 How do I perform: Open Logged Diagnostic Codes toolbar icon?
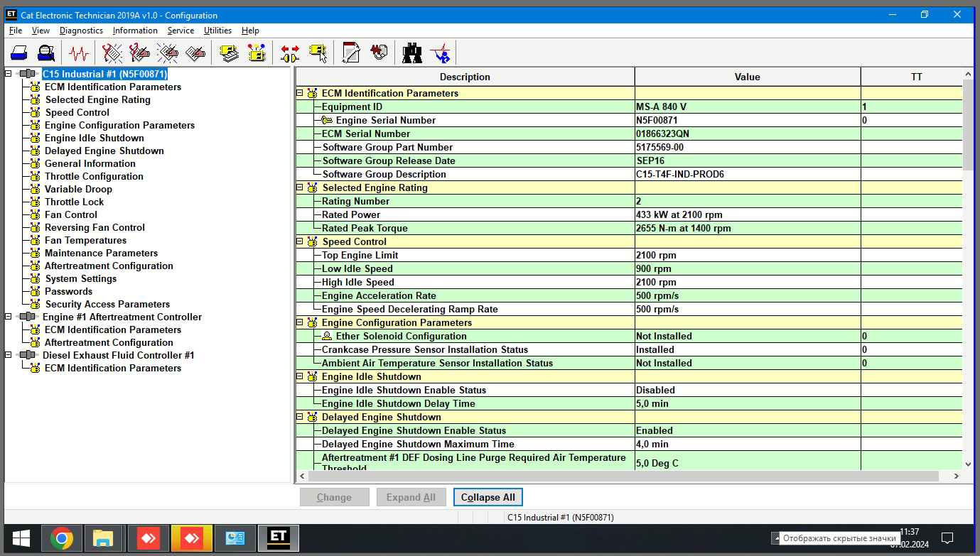pyautogui.click(x=140, y=53)
